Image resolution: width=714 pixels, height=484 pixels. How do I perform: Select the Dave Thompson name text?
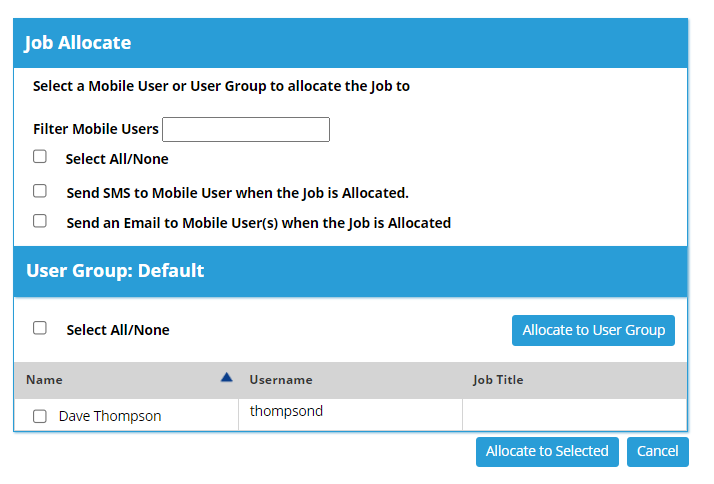(110, 416)
